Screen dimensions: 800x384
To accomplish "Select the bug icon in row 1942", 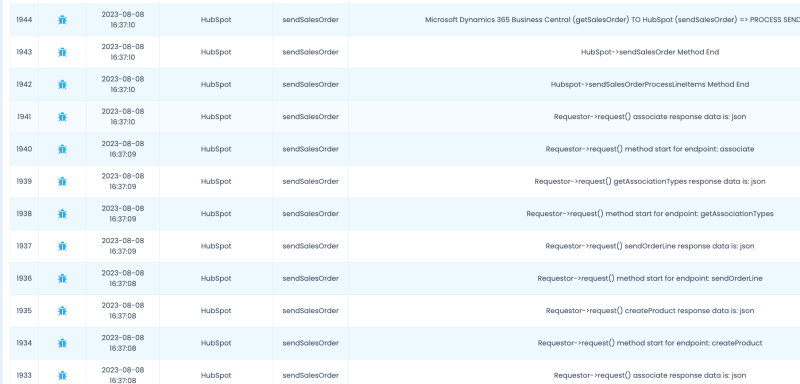I will click(62, 85).
